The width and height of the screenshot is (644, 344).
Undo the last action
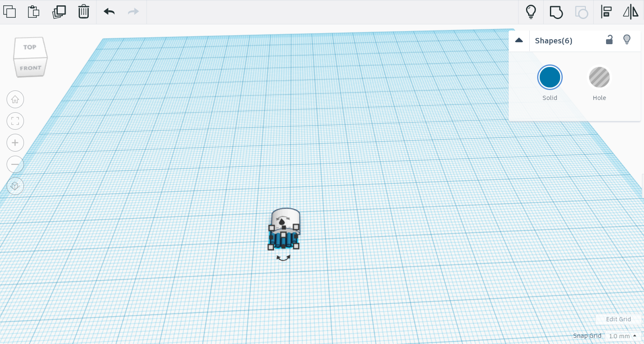[109, 12]
